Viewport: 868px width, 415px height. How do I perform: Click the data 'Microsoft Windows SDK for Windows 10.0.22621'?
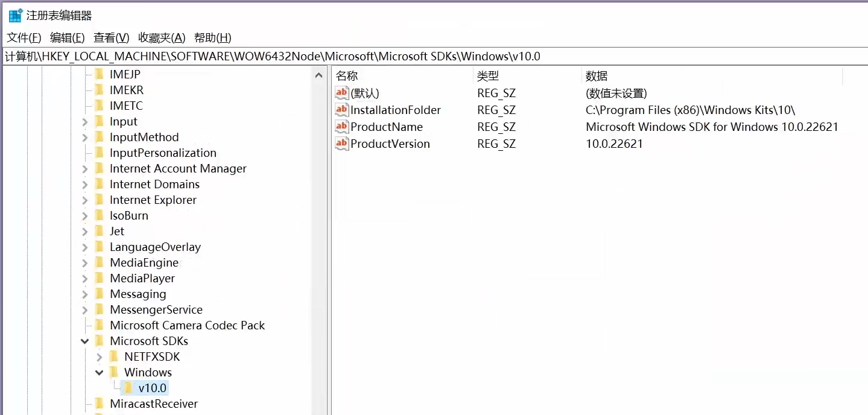[712, 127]
